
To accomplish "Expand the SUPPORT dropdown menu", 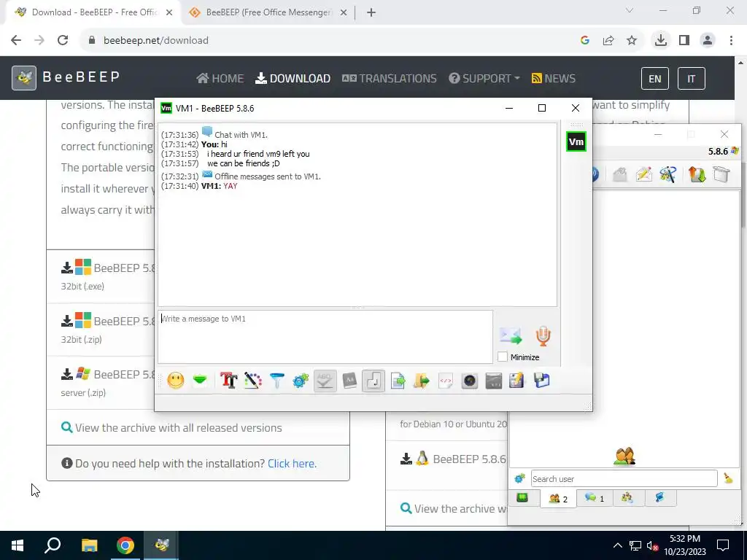I will coord(484,78).
